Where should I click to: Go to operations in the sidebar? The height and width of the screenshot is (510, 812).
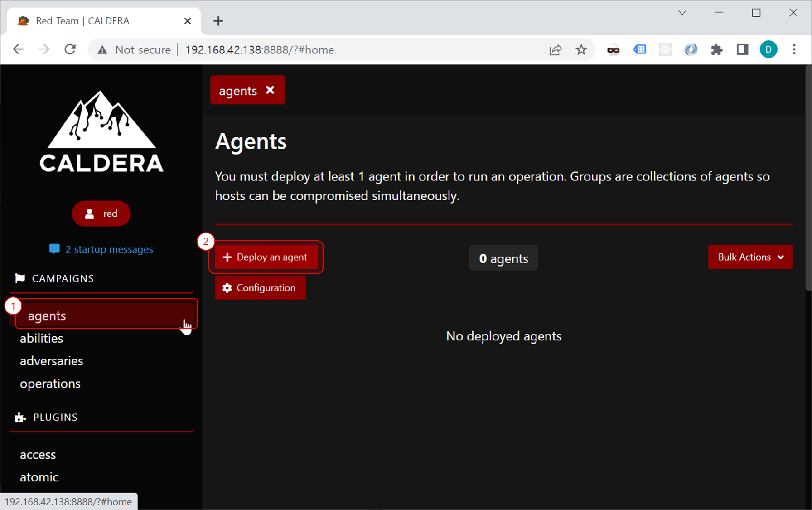[50, 384]
